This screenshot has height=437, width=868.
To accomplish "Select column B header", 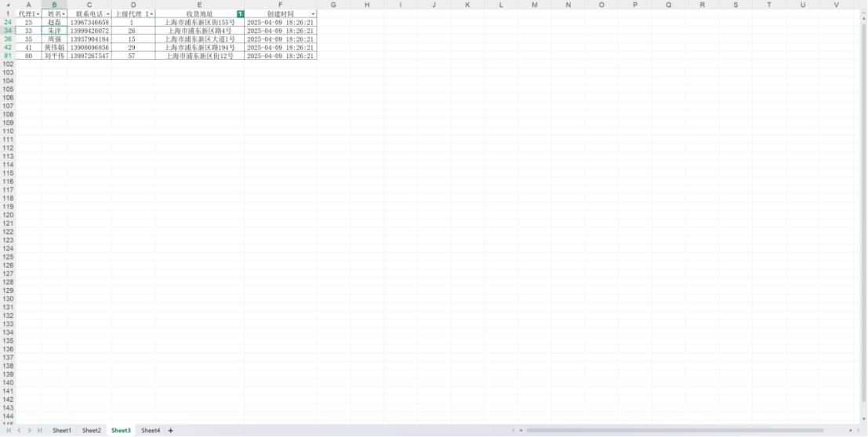I will point(54,5).
